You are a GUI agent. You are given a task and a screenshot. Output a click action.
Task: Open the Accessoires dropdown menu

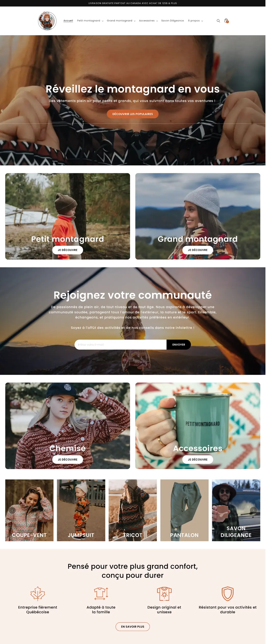(x=150, y=21)
